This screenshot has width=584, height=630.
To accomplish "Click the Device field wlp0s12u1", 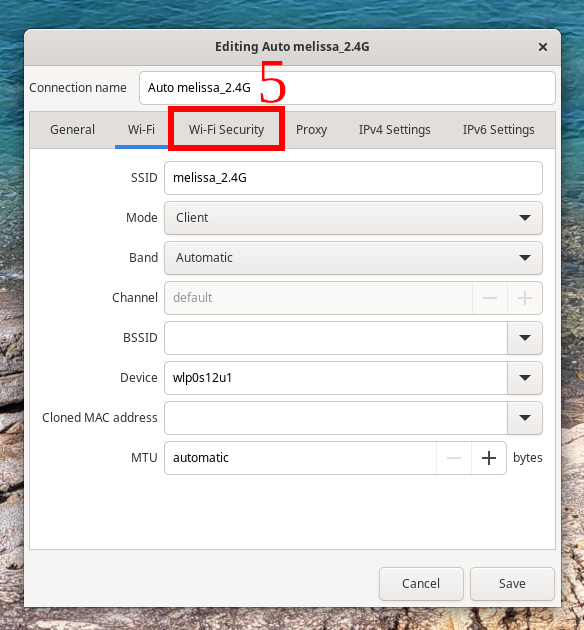I will click(x=336, y=378).
